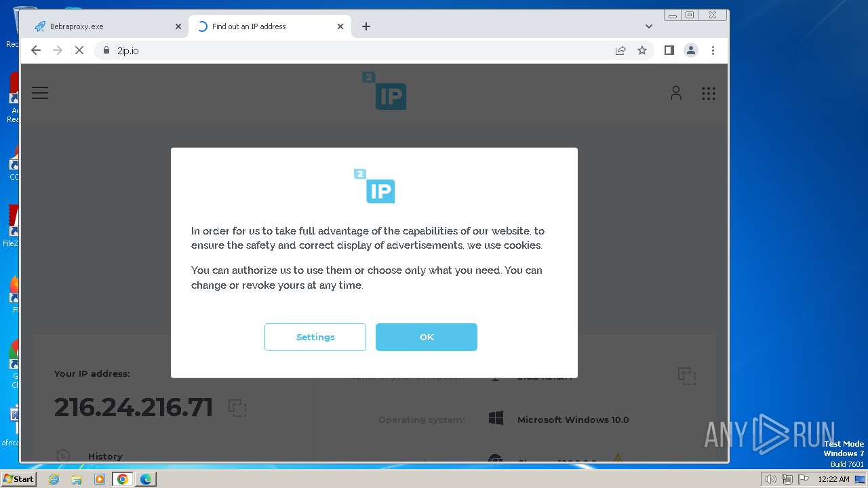Copy the IP address 216.24.216.71

click(x=237, y=407)
